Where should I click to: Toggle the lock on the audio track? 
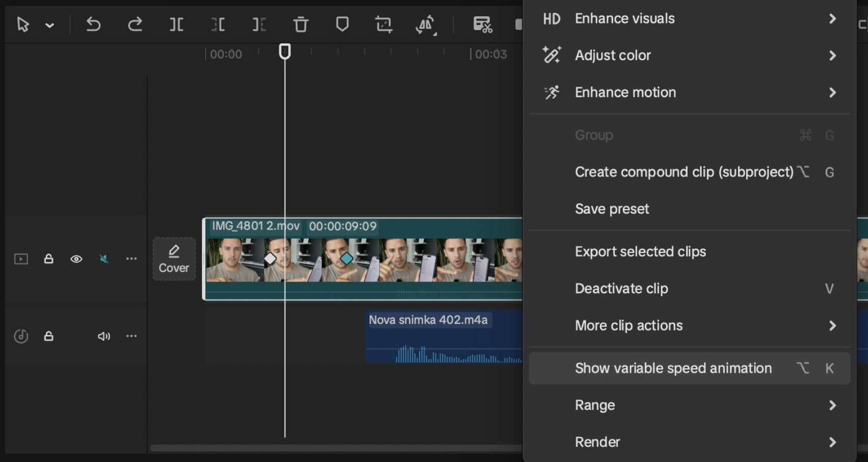coord(48,336)
